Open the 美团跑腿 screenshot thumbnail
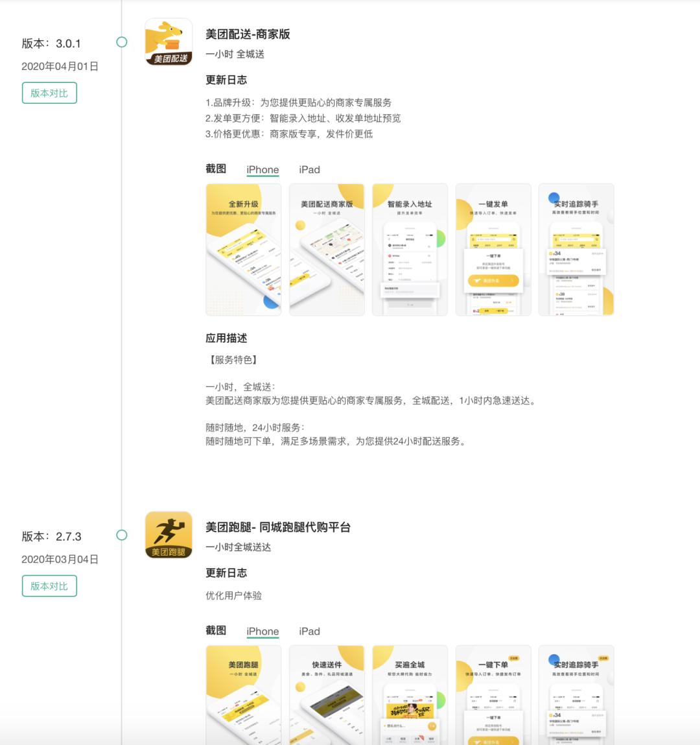Image resolution: width=700 pixels, height=745 pixels. 244,695
